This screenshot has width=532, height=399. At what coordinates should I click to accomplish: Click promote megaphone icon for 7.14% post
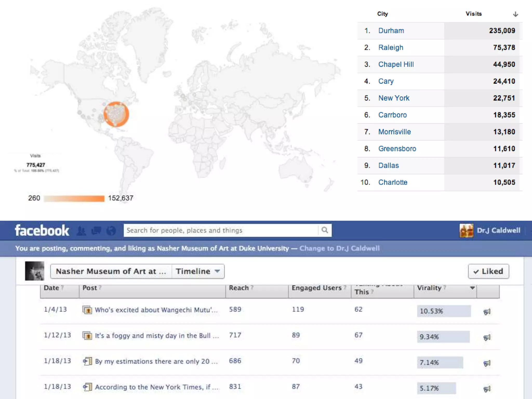tap(487, 363)
